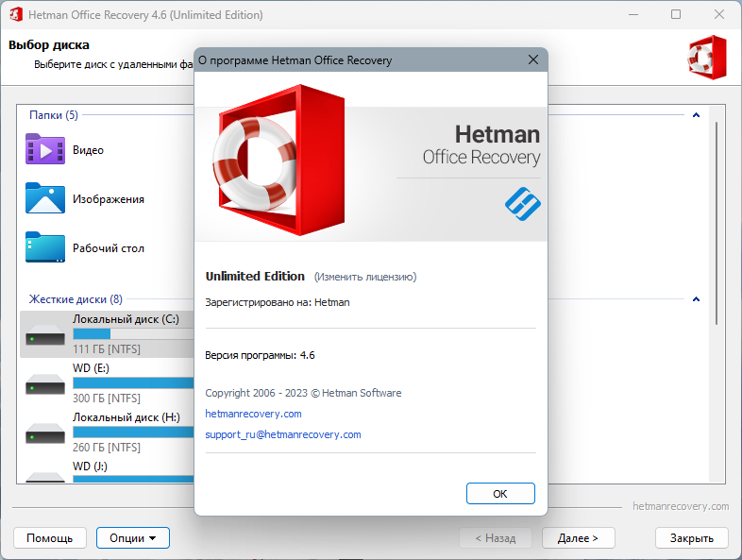Click the hetmanrecovery.com link above the Закрыть button
This screenshot has width=742, height=560.
click(681, 506)
